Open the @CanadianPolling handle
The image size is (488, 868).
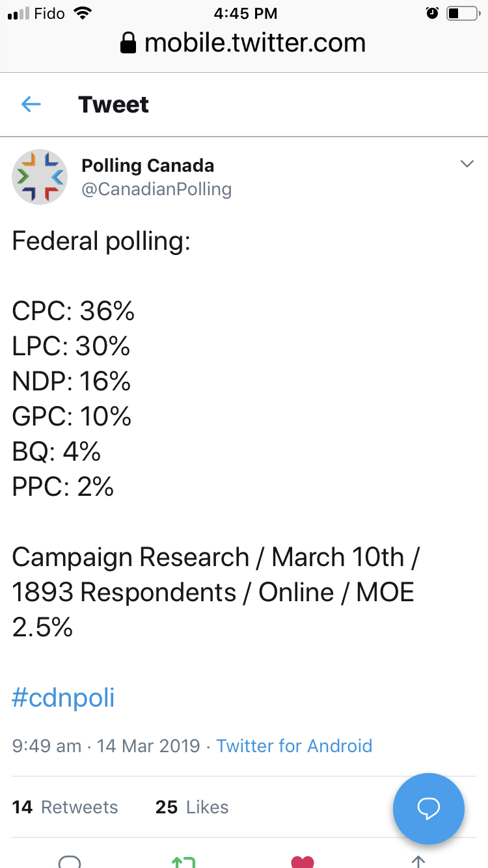tap(156, 189)
